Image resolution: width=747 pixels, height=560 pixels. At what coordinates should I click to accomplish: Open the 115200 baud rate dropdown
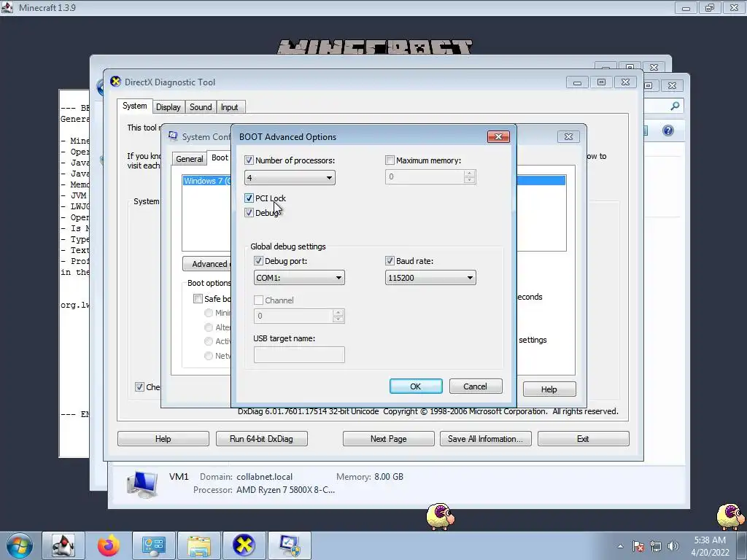430,278
